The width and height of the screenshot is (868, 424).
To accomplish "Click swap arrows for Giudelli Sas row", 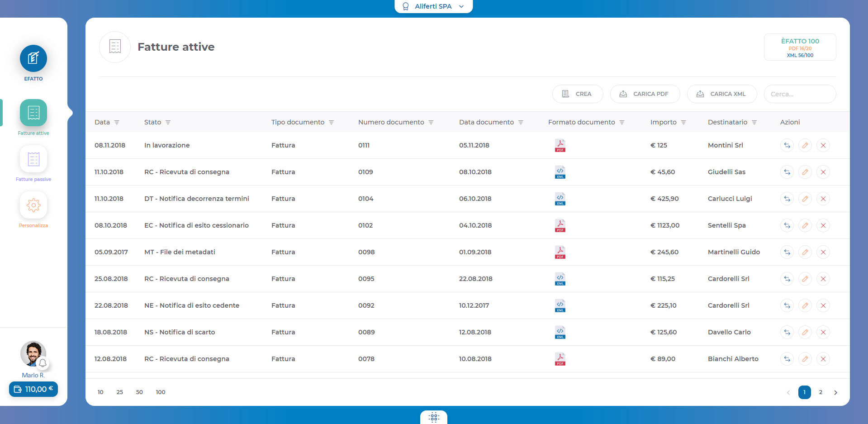I will pyautogui.click(x=787, y=172).
